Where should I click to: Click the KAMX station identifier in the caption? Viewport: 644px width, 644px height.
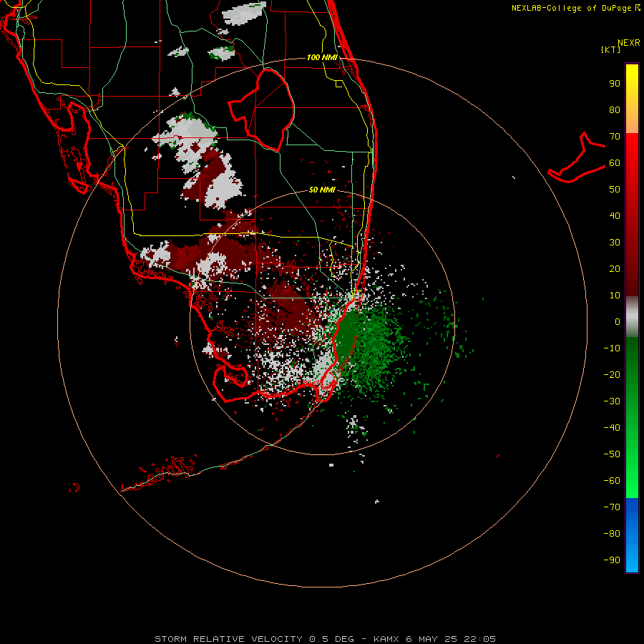tap(386, 639)
